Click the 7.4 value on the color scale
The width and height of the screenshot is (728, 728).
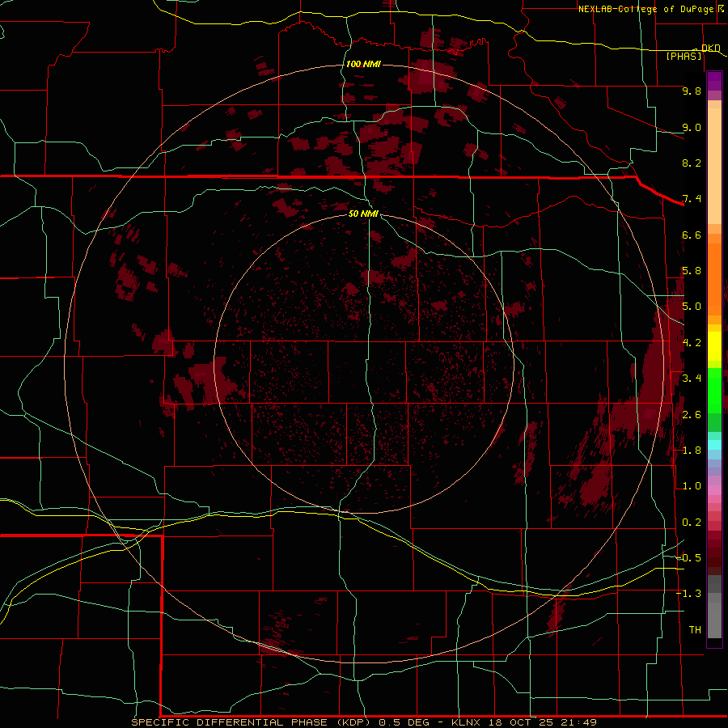pos(692,199)
